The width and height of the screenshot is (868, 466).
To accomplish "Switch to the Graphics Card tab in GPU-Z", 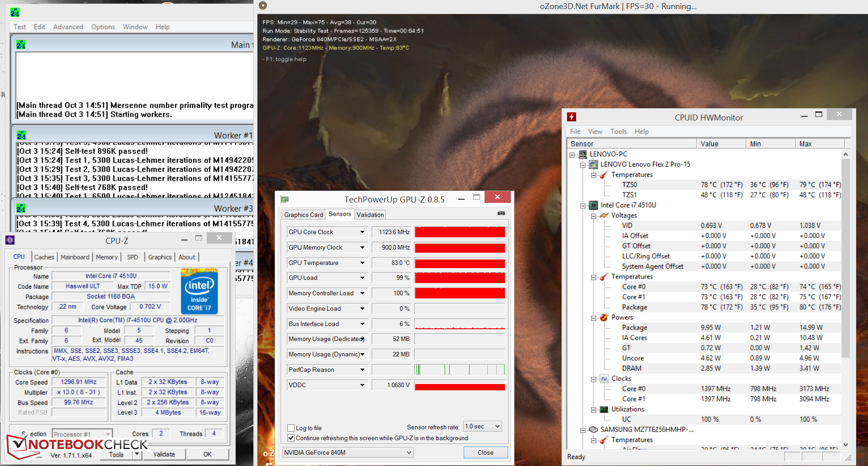I will point(304,215).
